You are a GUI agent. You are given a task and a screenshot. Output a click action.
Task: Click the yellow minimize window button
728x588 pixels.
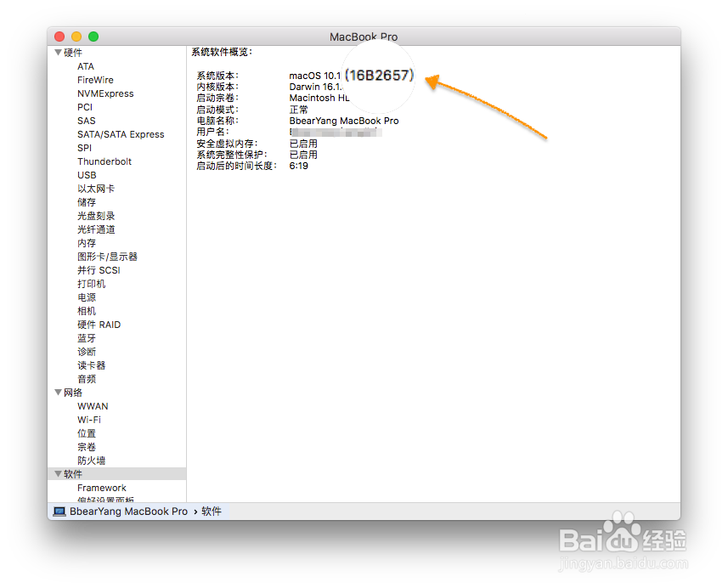click(76, 37)
